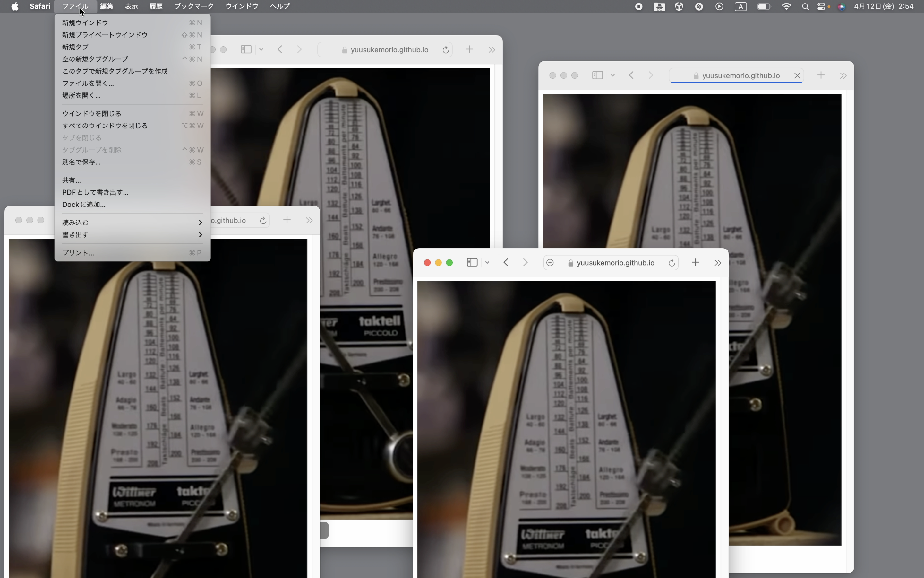
Task: Go back in the front Safari window
Action: click(x=506, y=263)
